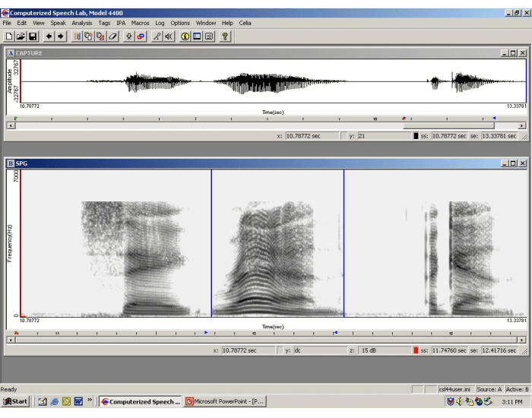Image resolution: width=532 pixels, height=418 pixels.
Task: Open the Macros menu
Action: [x=140, y=23]
